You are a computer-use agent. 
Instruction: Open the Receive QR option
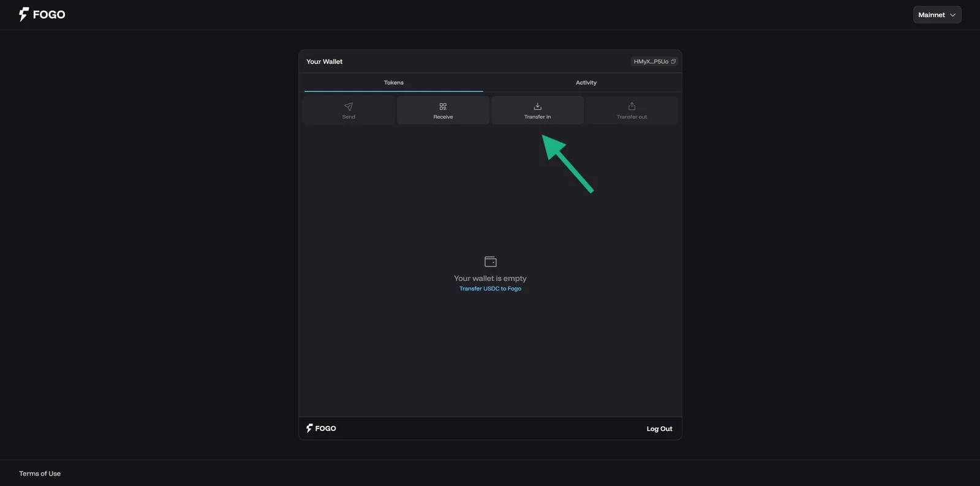tap(443, 110)
